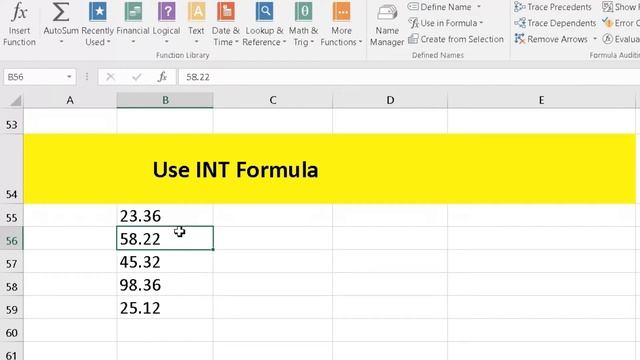Image resolution: width=640 pixels, height=360 pixels.
Task: Expand the Define Name dropdown arrow
Action: coord(479,7)
